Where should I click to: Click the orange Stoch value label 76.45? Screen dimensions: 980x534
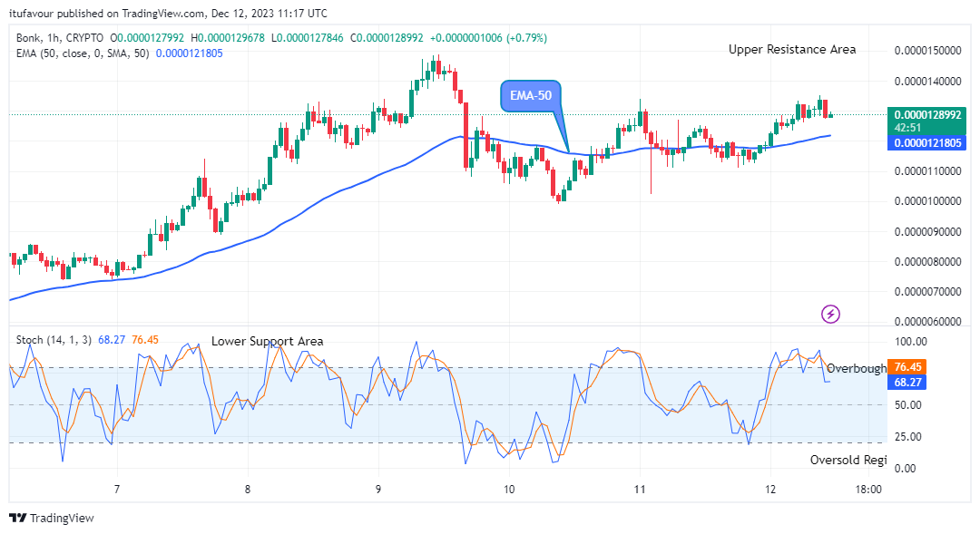point(907,367)
